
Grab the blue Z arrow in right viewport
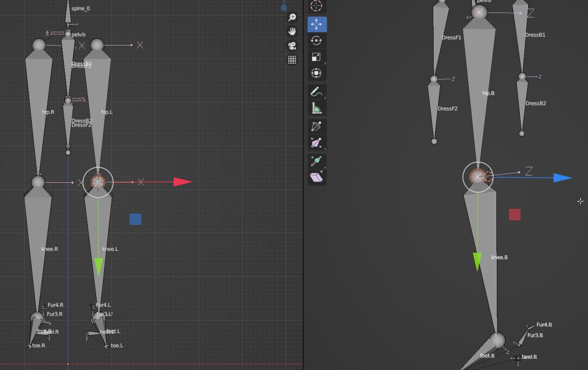tap(563, 178)
